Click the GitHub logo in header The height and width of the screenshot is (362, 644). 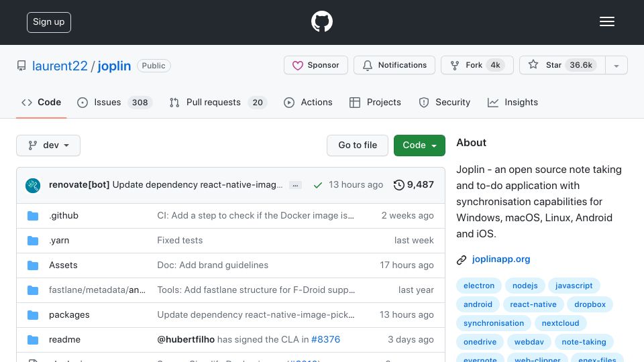click(x=321, y=21)
